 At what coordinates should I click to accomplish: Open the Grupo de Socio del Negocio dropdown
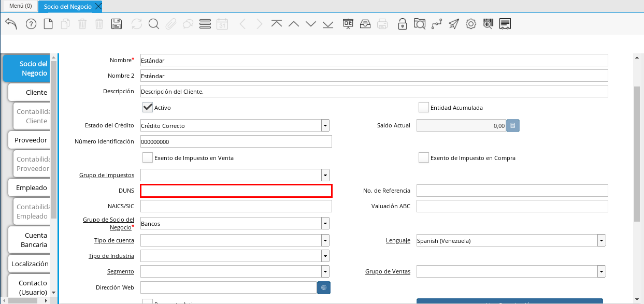[325, 223]
